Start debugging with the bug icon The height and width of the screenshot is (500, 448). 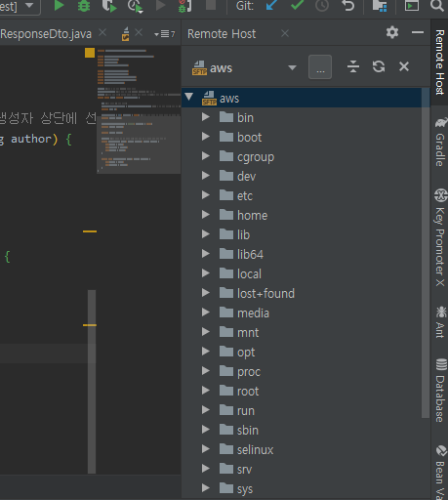pos(84,6)
